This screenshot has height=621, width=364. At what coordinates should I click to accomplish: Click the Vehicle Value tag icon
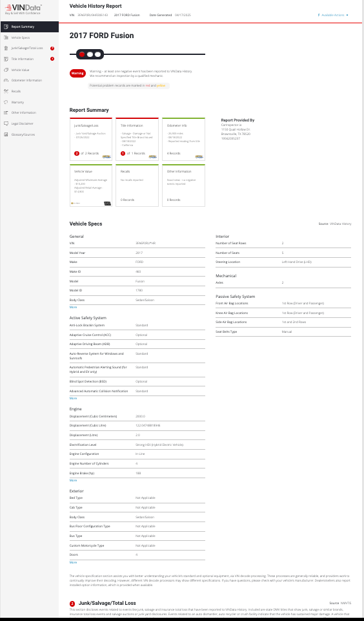[6, 70]
